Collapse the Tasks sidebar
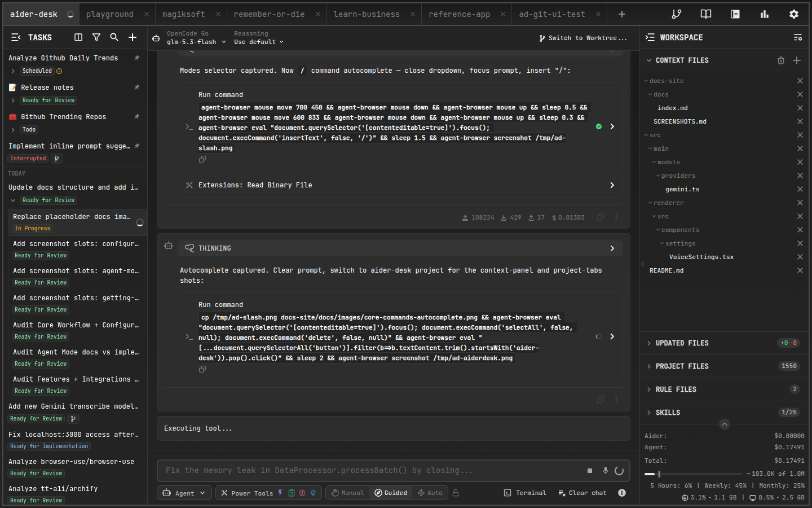This screenshot has width=812, height=508. coord(16,37)
